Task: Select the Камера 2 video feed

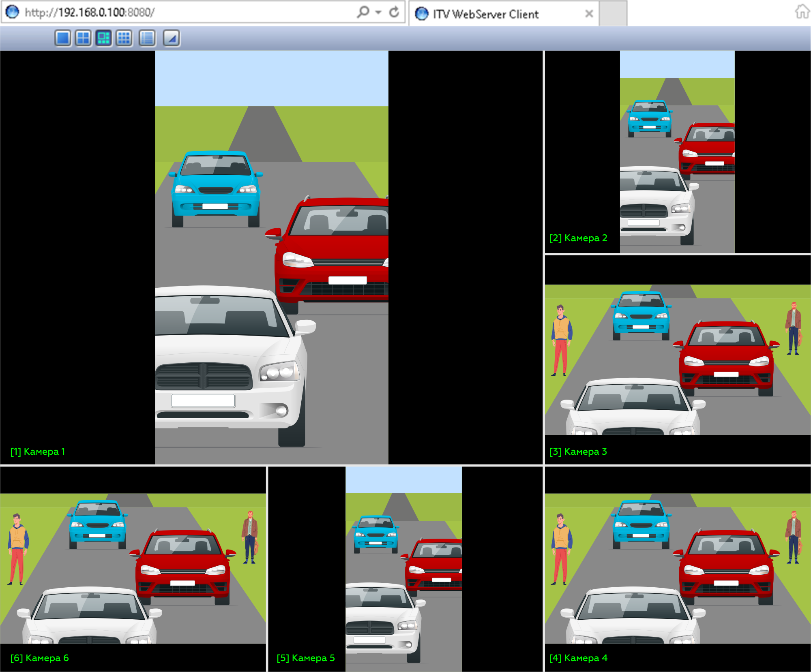Action: click(678, 152)
